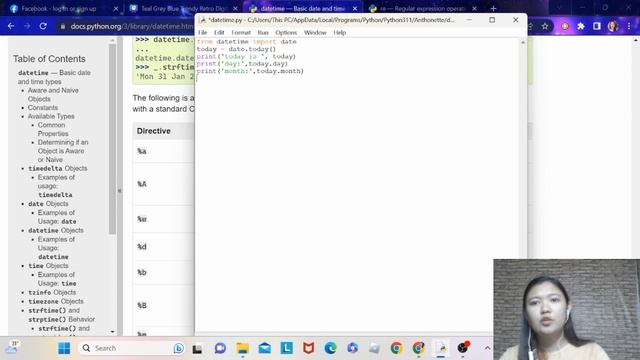The image size is (640, 360).
Task: Toggle the Chrome side panel icon
Action: pos(597,26)
